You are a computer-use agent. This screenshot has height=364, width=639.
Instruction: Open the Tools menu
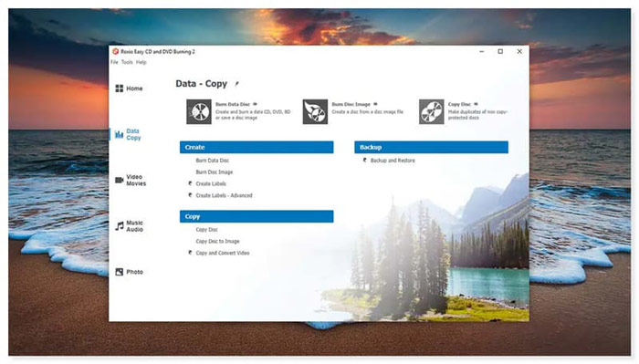click(127, 62)
